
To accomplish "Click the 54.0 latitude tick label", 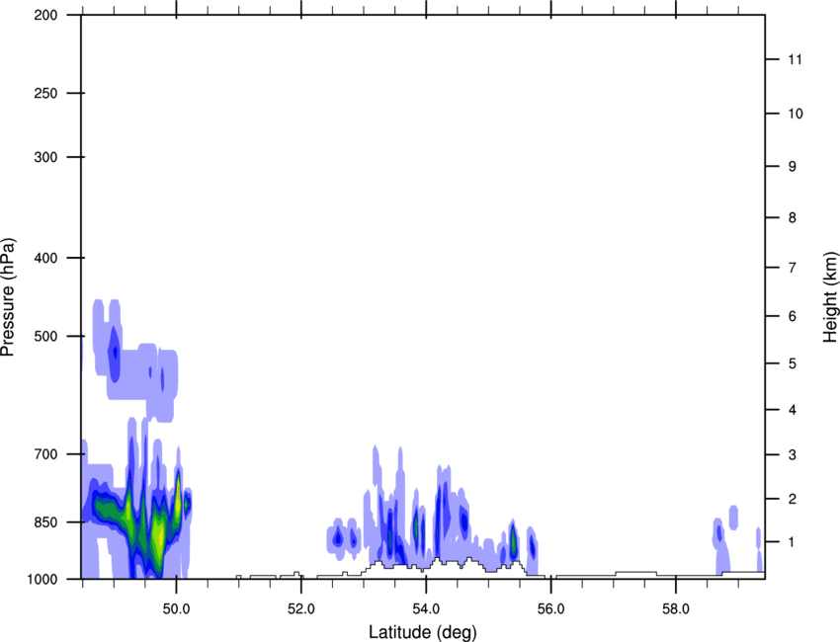I will point(427,609).
